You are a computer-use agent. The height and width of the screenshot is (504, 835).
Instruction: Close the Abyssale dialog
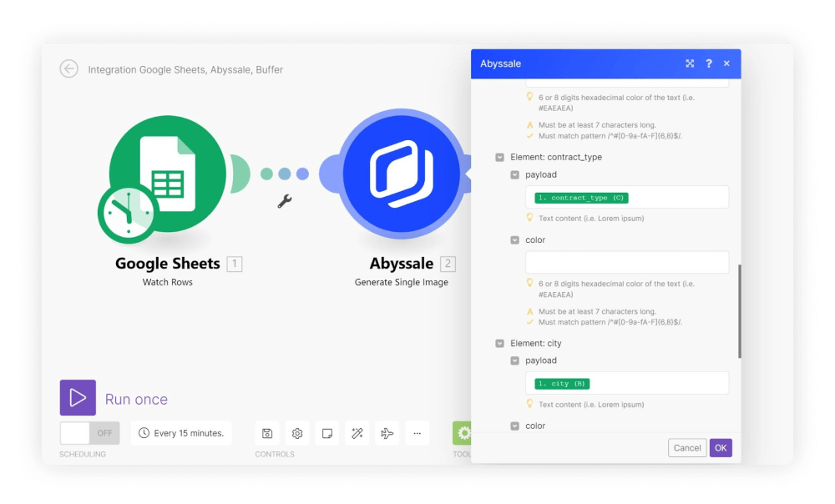coord(726,63)
